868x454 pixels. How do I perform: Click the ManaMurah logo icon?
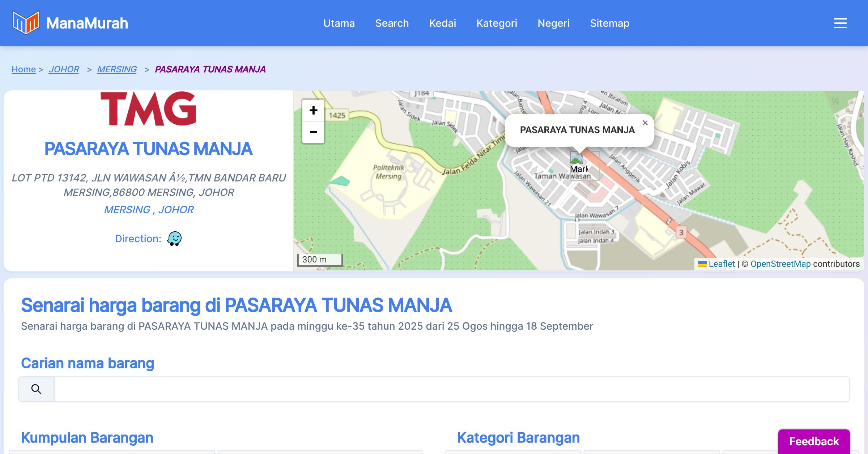click(26, 23)
